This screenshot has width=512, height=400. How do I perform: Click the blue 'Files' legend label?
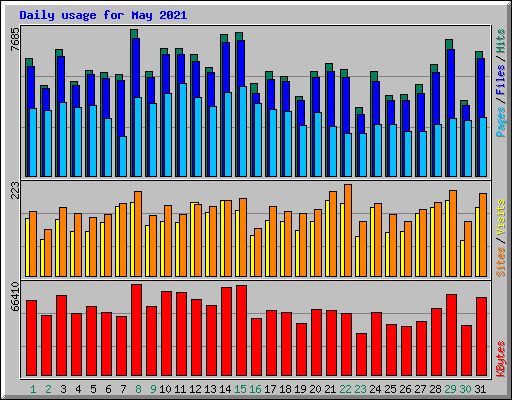500,80
